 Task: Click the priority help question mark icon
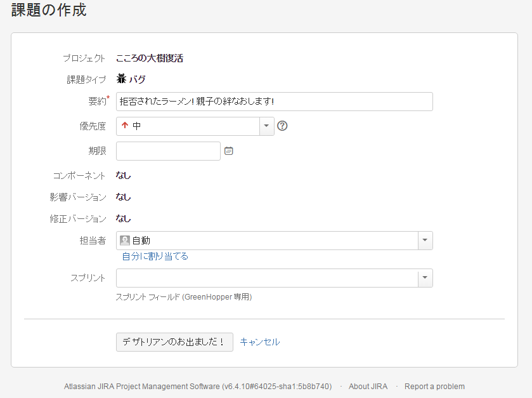pyautogui.click(x=282, y=126)
